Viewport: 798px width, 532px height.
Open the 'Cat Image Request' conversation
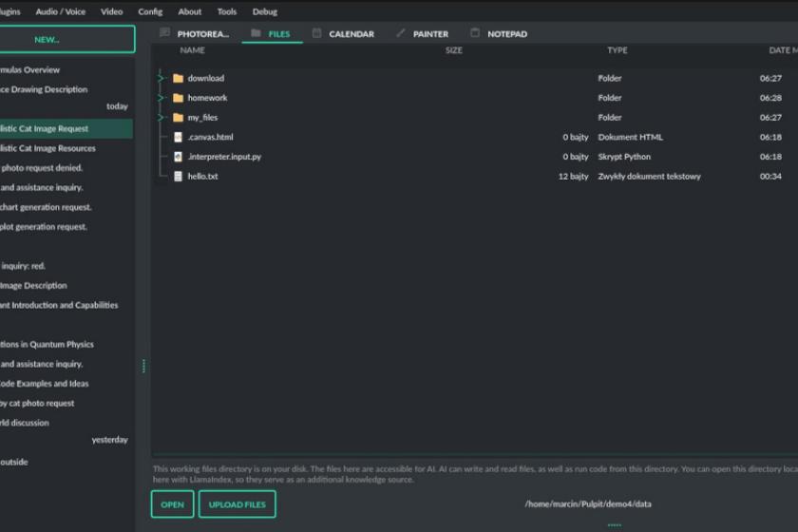click(66, 129)
